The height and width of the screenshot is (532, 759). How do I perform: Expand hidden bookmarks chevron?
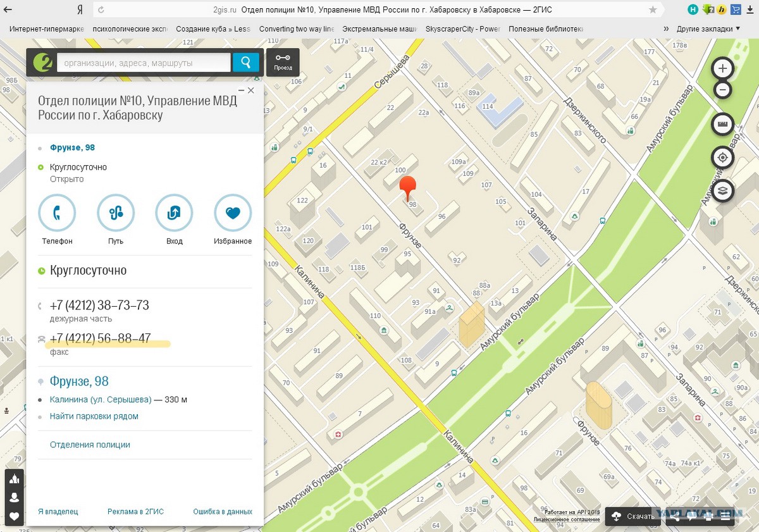point(666,28)
